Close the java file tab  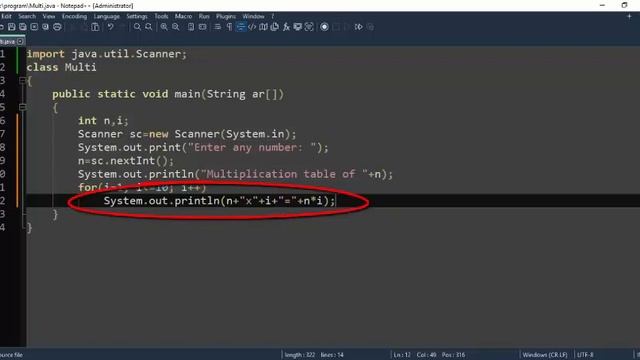pos(20,42)
